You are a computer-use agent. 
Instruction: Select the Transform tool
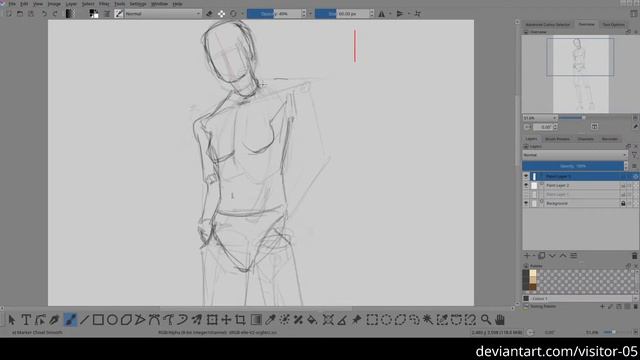point(212,320)
